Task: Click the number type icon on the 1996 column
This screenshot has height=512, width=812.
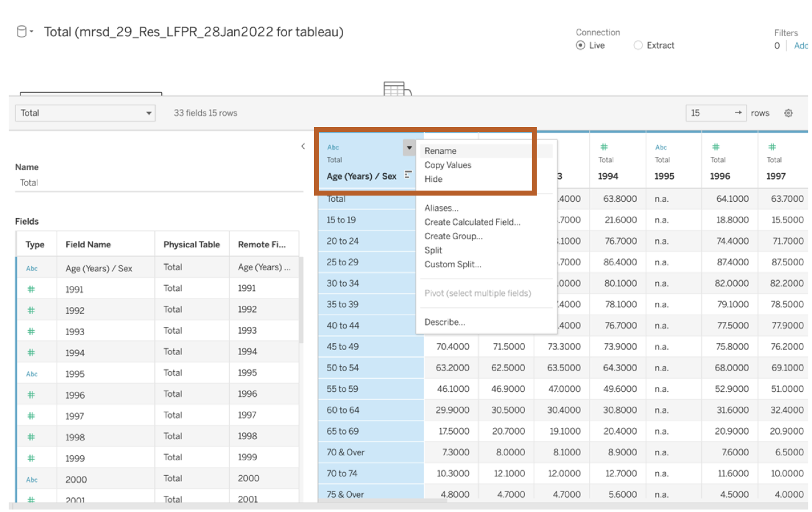Action: (x=715, y=147)
